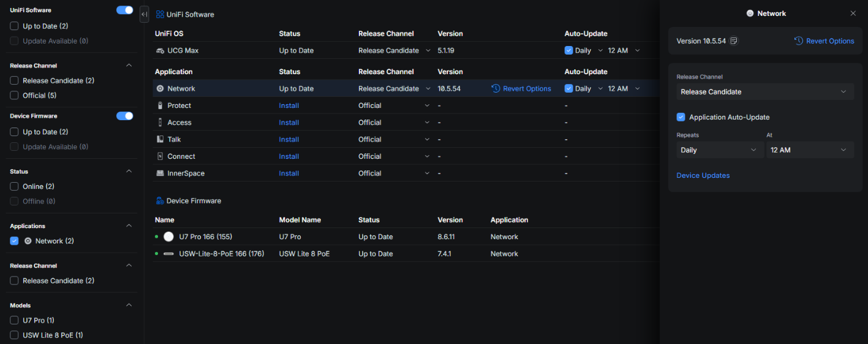
Task: Toggle the UniFi Software switch off
Action: pyautogui.click(x=125, y=10)
